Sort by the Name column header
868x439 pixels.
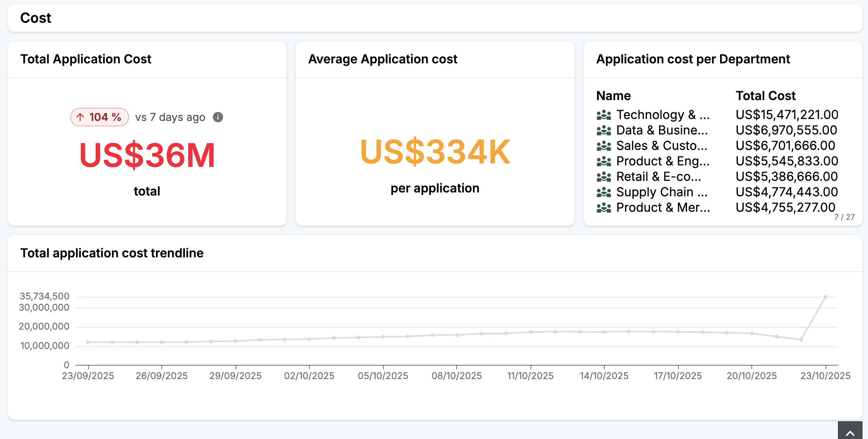pos(613,95)
